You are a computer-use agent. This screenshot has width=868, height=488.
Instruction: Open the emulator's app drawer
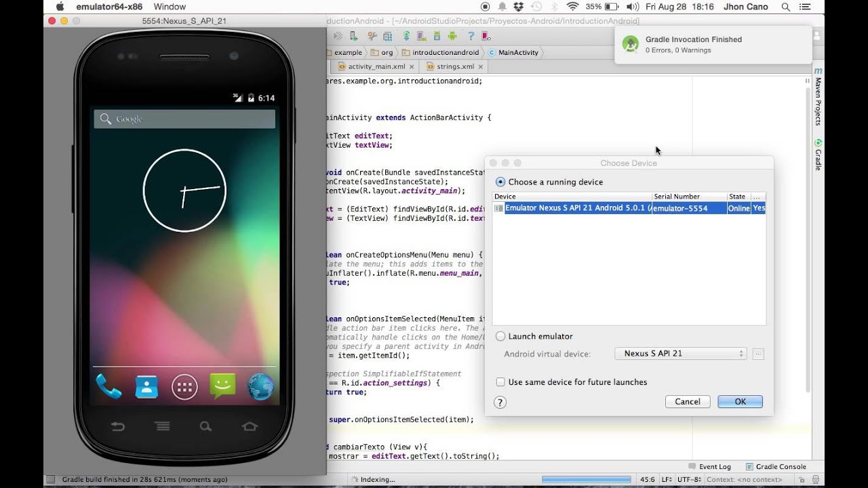click(184, 387)
